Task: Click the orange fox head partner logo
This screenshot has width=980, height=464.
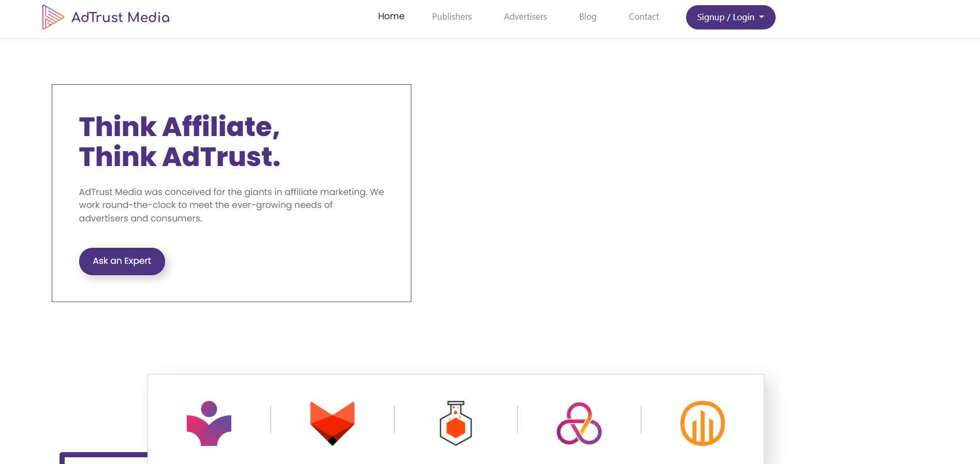Action: 332,423
